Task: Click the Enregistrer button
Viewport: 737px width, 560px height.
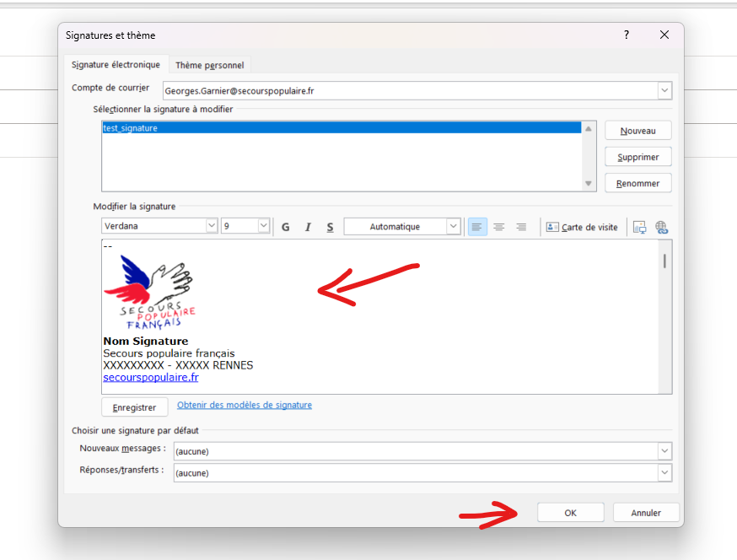Action: click(x=134, y=407)
